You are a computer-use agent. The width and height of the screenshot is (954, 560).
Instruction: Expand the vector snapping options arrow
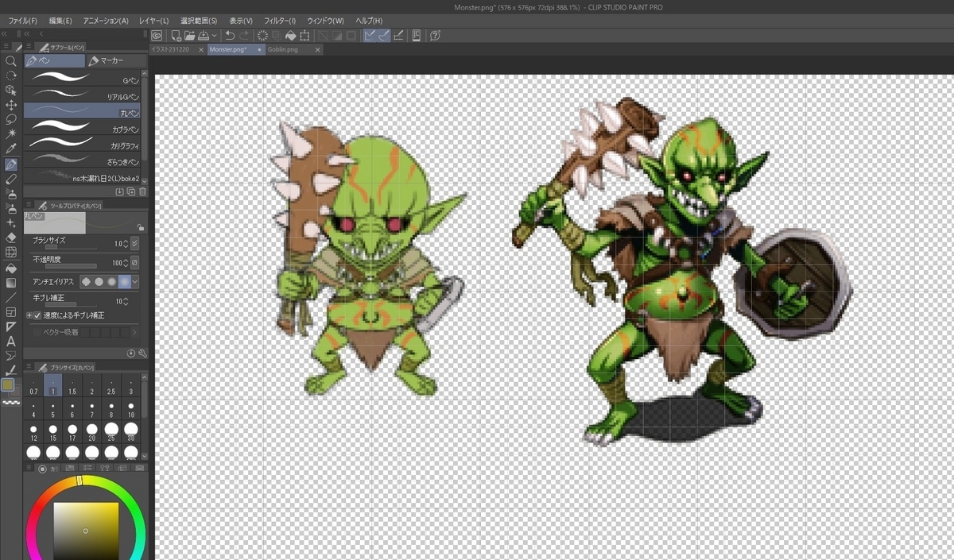tap(134, 332)
